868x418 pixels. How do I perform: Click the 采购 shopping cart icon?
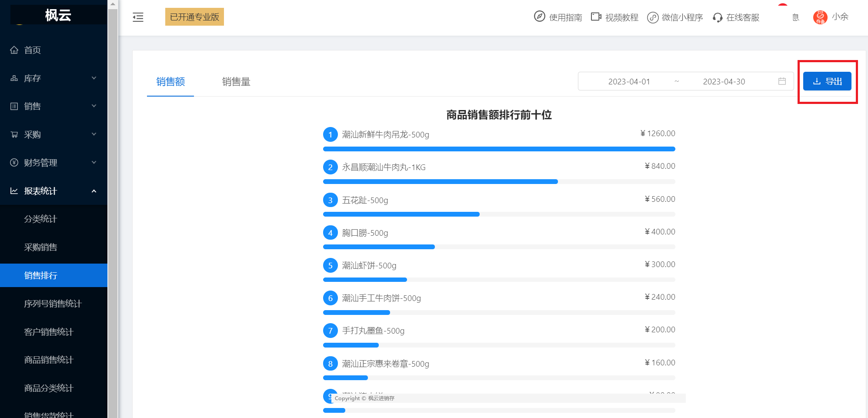point(14,134)
